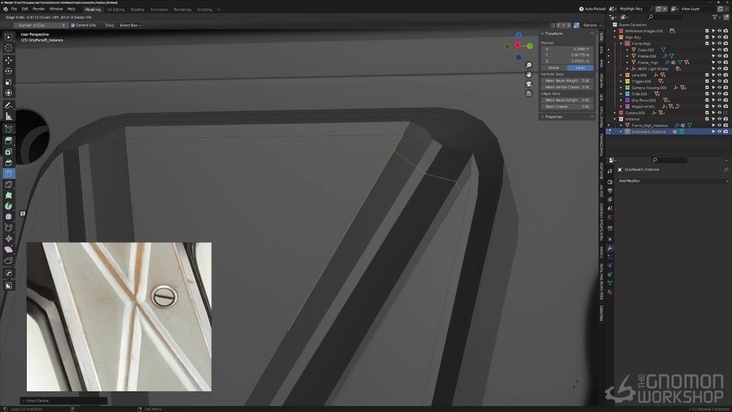
Task: Toggle eye visibility for Cube.005
Action: pyautogui.click(x=719, y=50)
